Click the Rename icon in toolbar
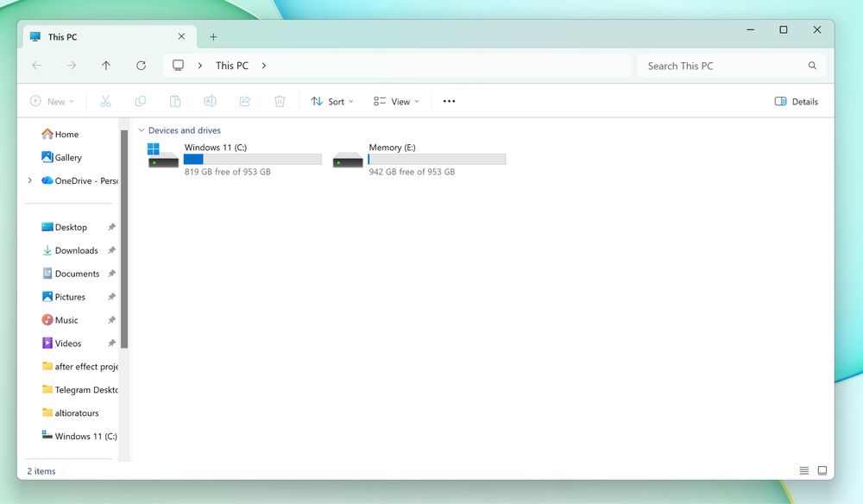Viewport: 863px width, 504px height. click(x=210, y=101)
